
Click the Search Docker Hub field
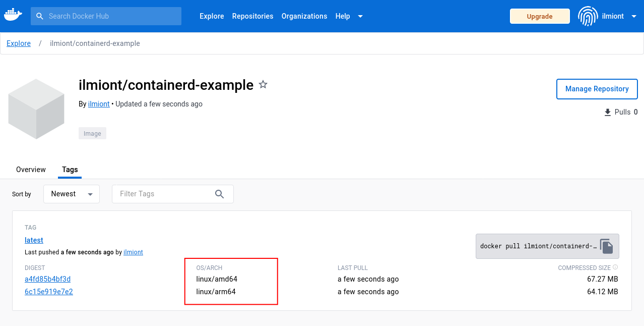(x=106, y=16)
